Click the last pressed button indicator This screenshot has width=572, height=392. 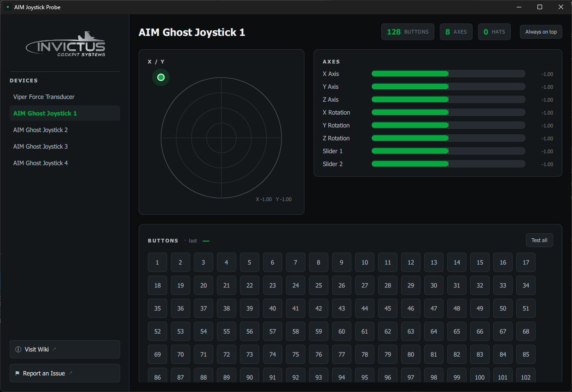point(206,241)
